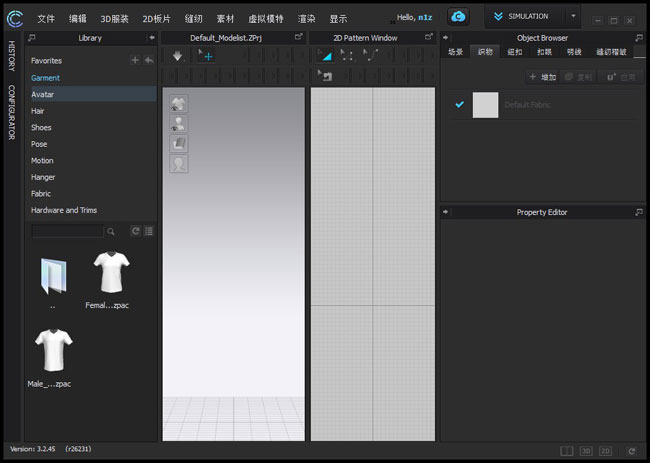
Task: Collapse the Property Editor with arrow icon
Action: click(446, 212)
